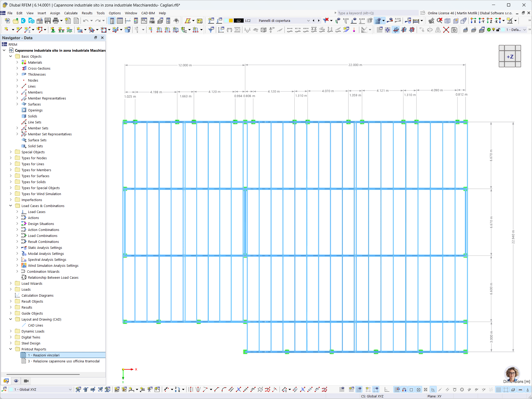Click the undo arrow icon

pyautogui.click(x=86, y=21)
